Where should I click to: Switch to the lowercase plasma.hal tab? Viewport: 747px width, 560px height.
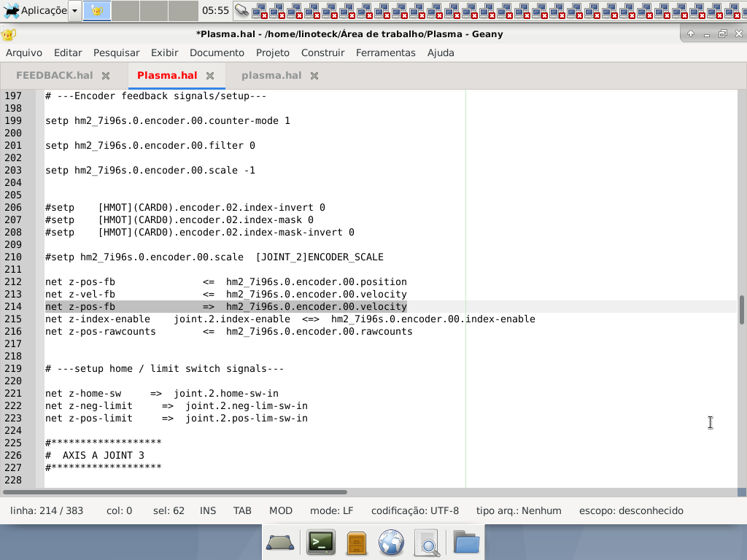[x=271, y=76]
